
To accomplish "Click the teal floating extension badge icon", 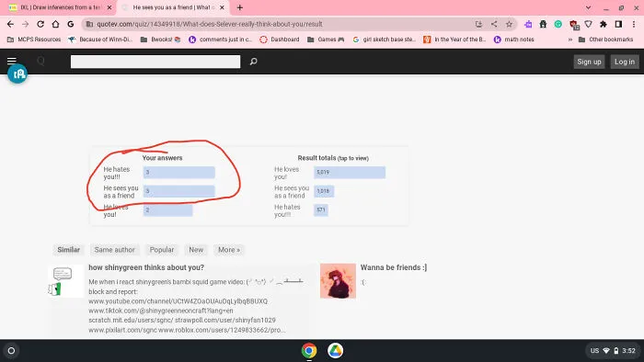I will click(17, 74).
